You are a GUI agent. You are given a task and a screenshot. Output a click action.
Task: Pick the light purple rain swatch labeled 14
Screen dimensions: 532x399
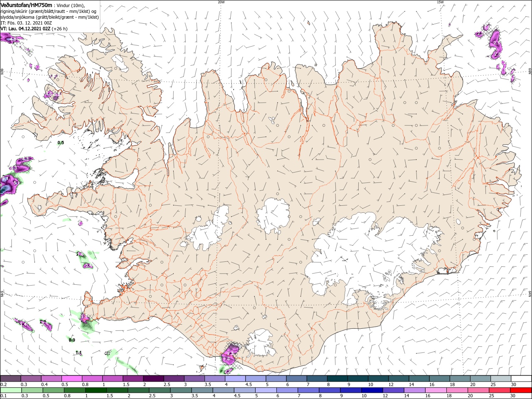tap(414, 390)
